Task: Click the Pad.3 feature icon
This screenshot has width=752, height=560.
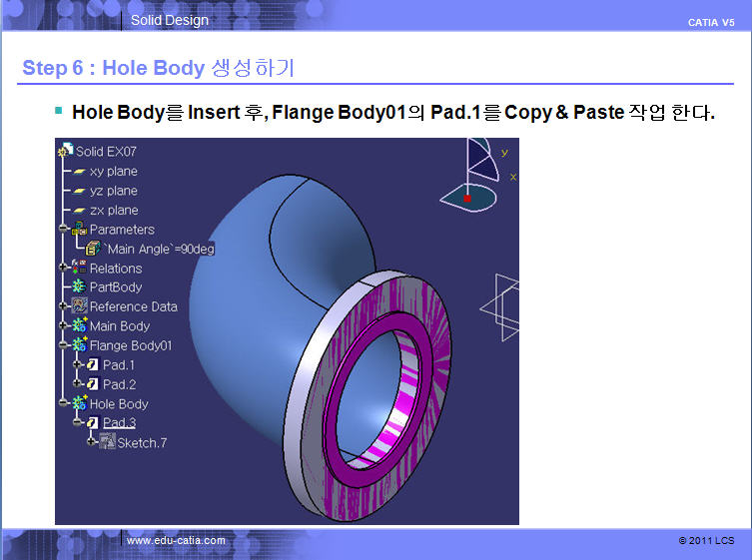Action: [x=93, y=422]
